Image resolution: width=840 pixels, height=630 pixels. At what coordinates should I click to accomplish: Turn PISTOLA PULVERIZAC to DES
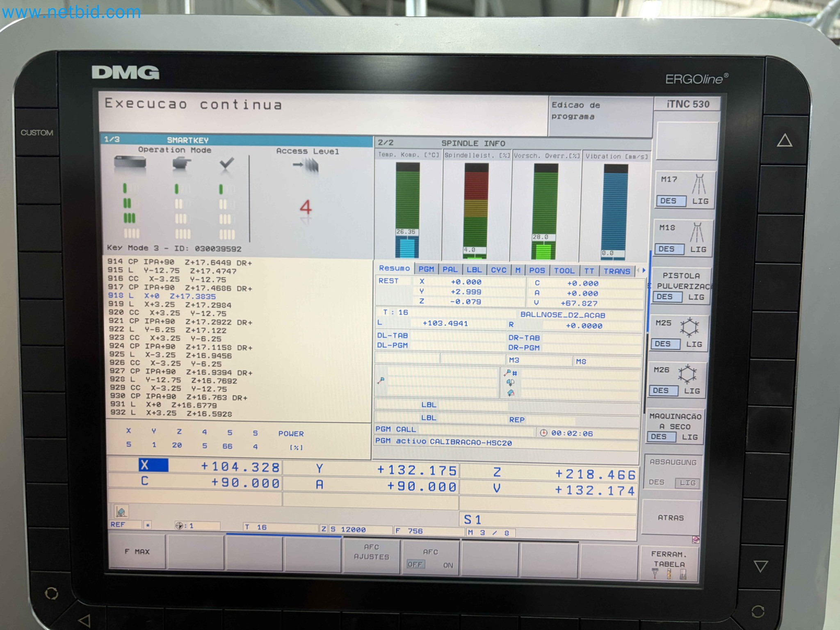pos(667,297)
